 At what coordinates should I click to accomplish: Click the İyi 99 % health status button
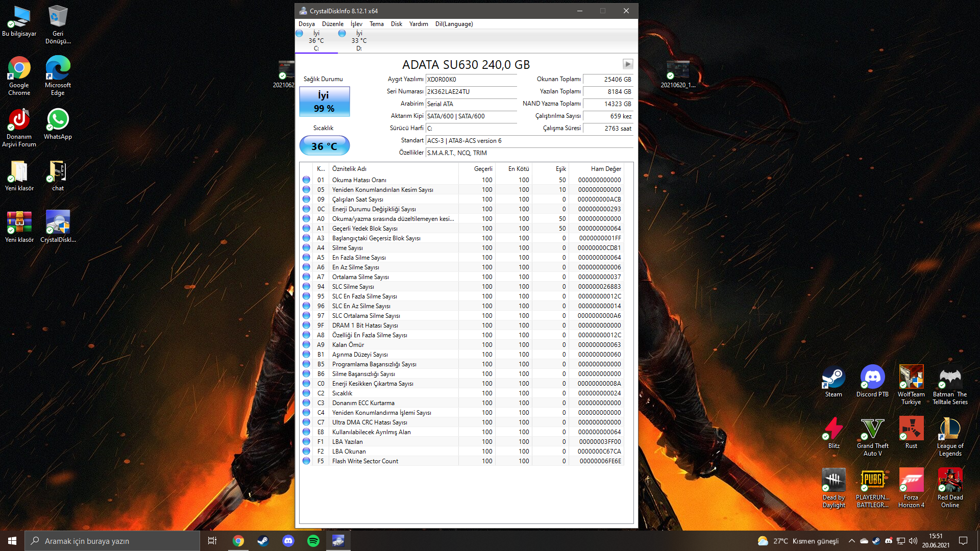tap(324, 102)
